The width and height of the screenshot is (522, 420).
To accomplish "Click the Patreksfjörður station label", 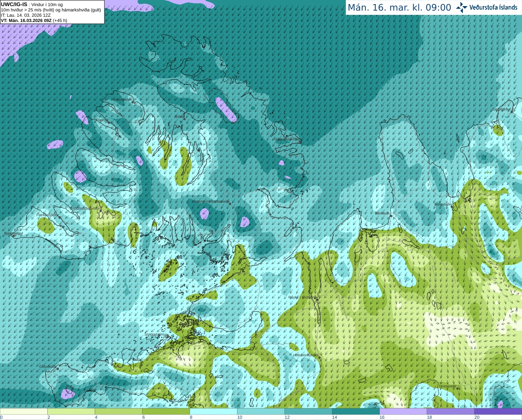I will point(48,214).
